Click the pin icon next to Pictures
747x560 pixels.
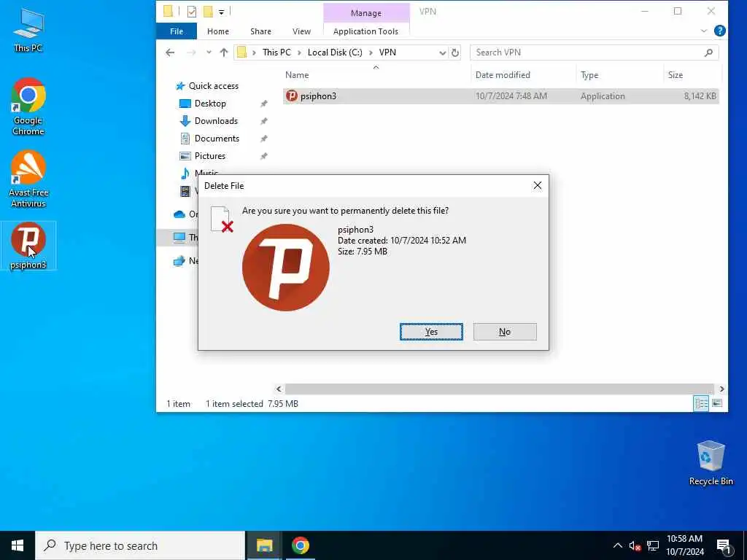[x=263, y=157]
